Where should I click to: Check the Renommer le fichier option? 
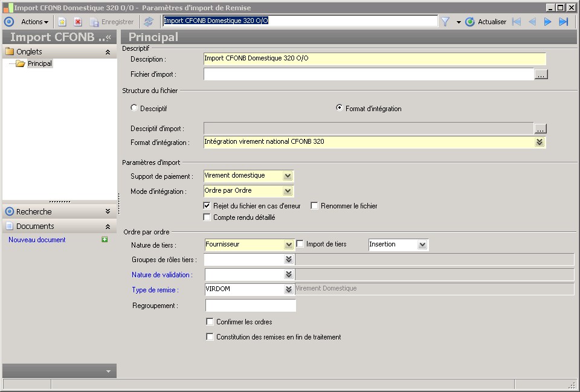point(315,206)
